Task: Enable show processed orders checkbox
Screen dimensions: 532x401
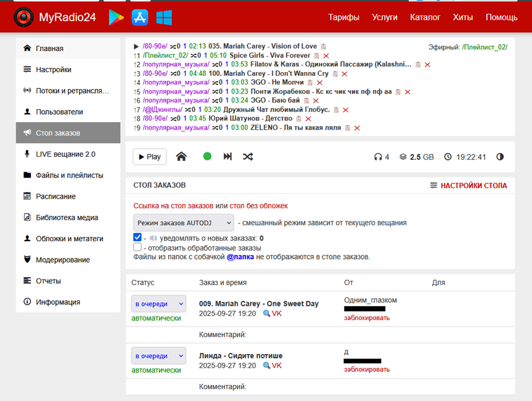Action: pos(137,247)
